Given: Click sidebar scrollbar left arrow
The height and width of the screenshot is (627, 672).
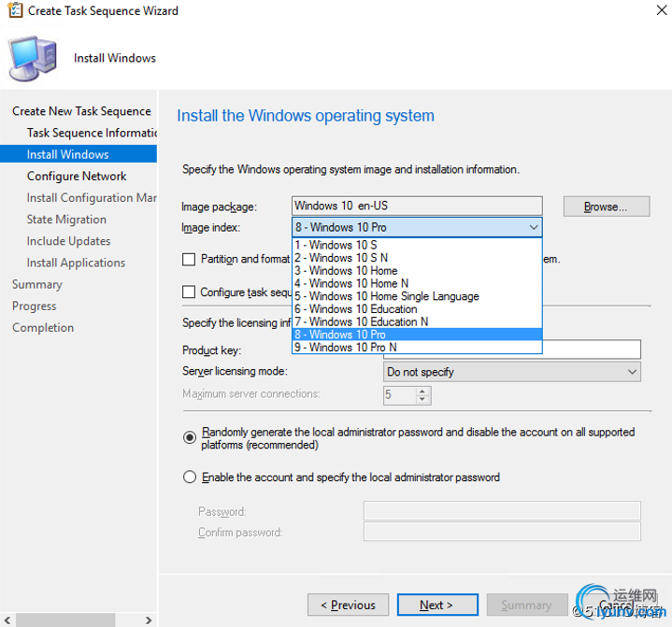Looking at the screenshot, I should (7, 620).
